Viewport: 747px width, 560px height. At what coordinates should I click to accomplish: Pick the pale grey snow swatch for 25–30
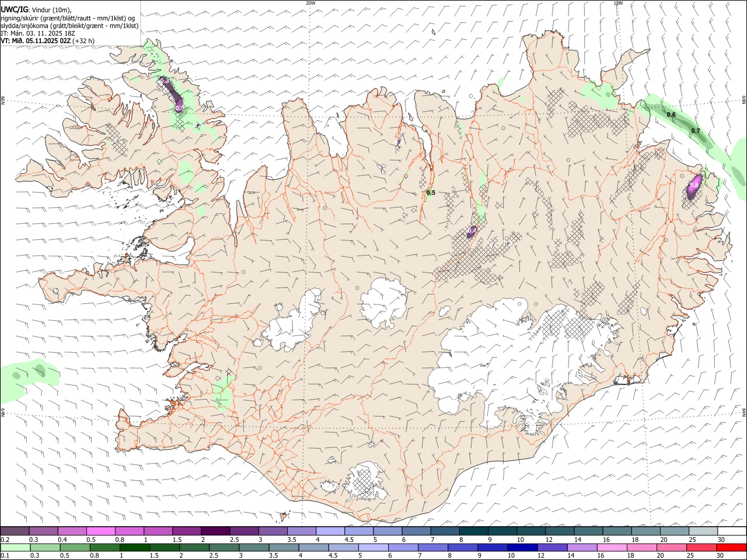pyautogui.click(x=703, y=531)
